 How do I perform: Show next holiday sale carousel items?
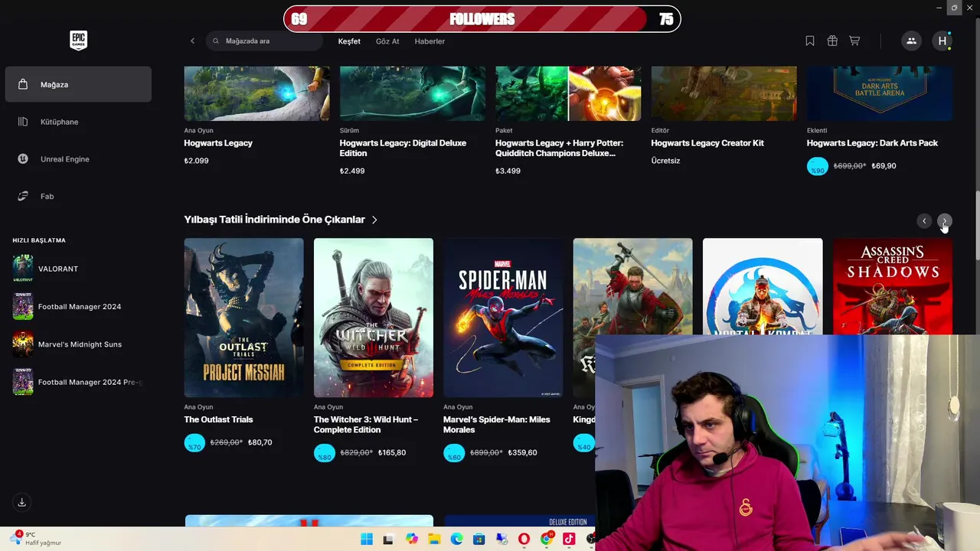point(945,221)
